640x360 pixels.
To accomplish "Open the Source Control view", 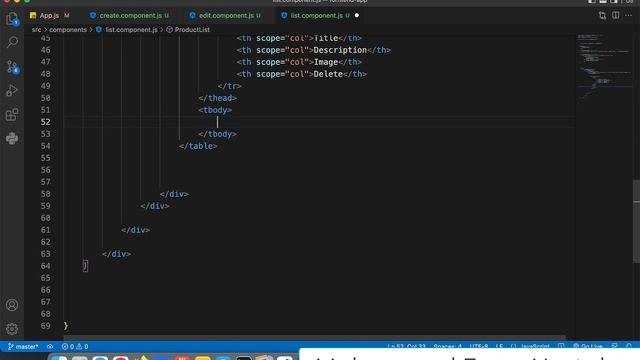I will [x=12, y=67].
